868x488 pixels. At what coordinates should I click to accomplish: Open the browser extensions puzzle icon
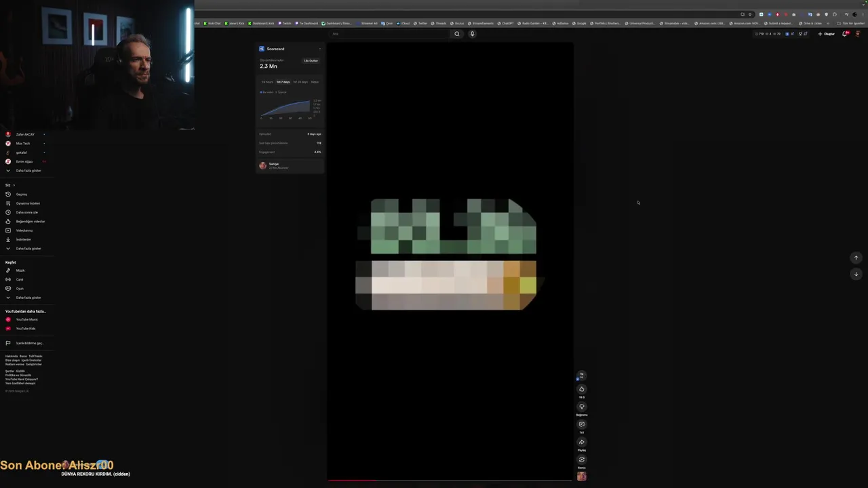(x=835, y=14)
